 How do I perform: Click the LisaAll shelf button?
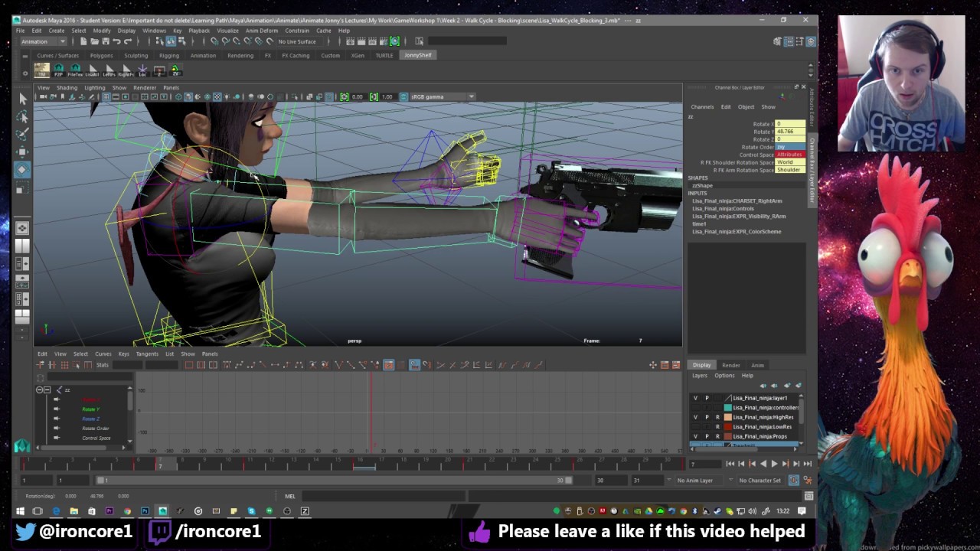(x=92, y=70)
